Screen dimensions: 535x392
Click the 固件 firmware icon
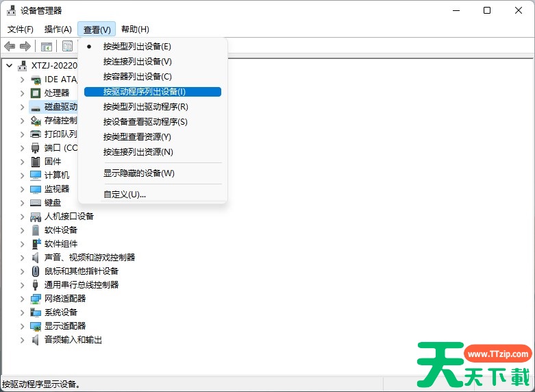pos(36,162)
